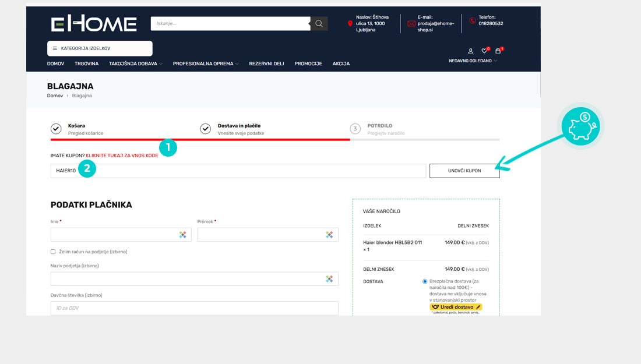Check 'Želim račun na podjetje' checkbox
Image resolution: width=641 pixels, height=364 pixels.
pos(54,252)
